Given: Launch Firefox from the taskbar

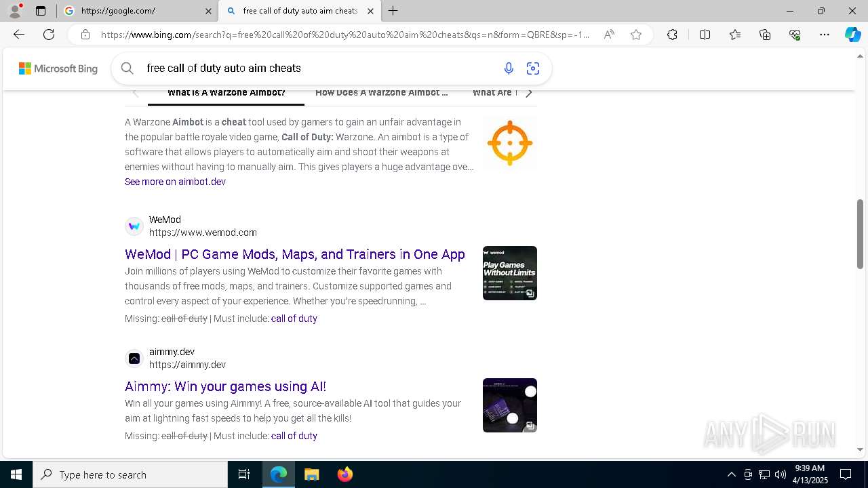Looking at the screenshot, I should pos(344,474).
